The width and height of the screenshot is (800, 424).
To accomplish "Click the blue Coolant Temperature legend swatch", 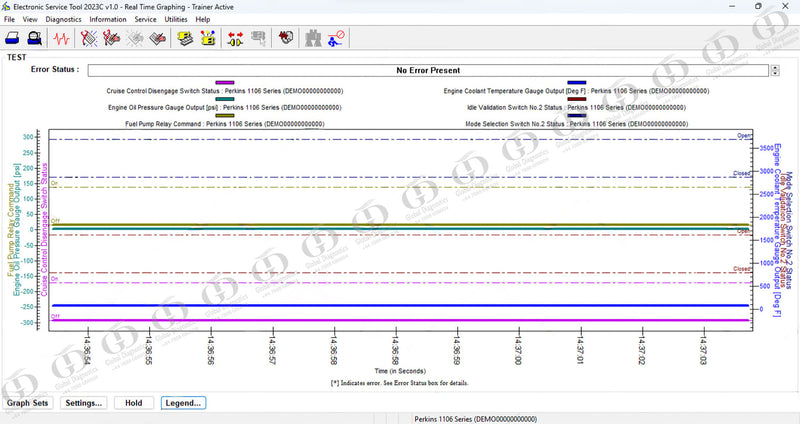I will click(577, 83).
